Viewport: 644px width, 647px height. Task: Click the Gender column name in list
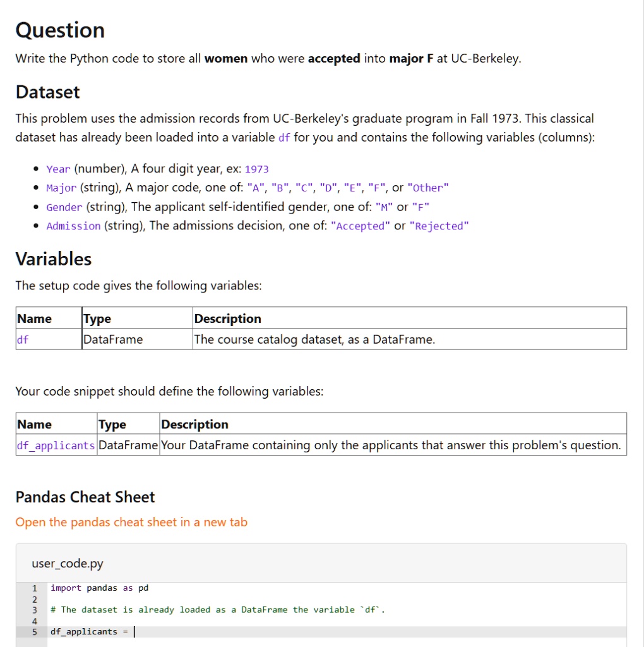click(64, 207)
